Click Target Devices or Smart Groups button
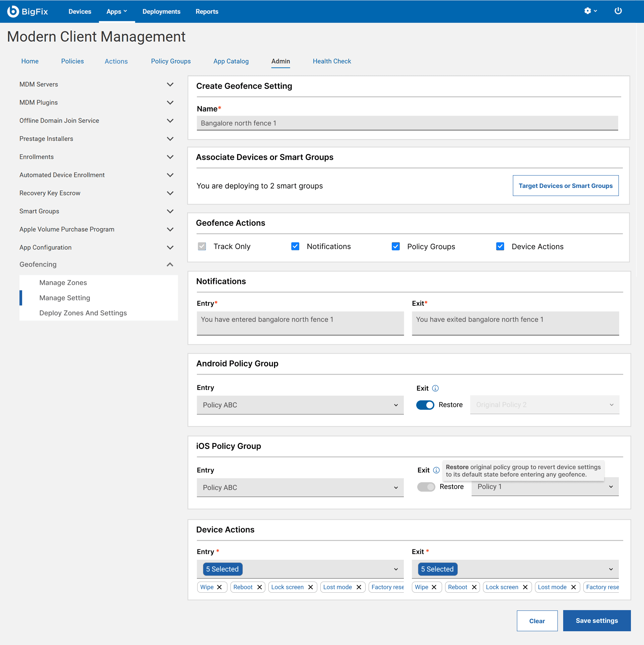644x645 pixels. [566, 186]
